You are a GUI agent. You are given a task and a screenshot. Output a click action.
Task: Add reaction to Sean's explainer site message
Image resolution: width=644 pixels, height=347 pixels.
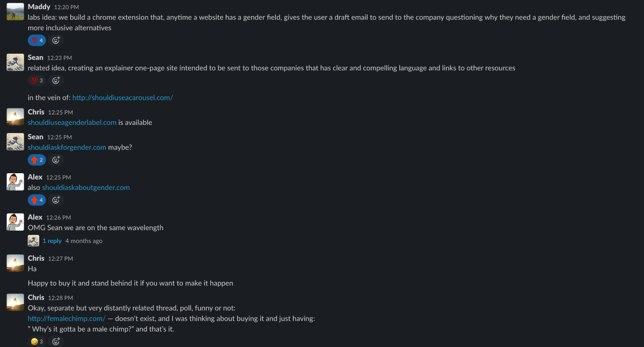tap(56, 80)
